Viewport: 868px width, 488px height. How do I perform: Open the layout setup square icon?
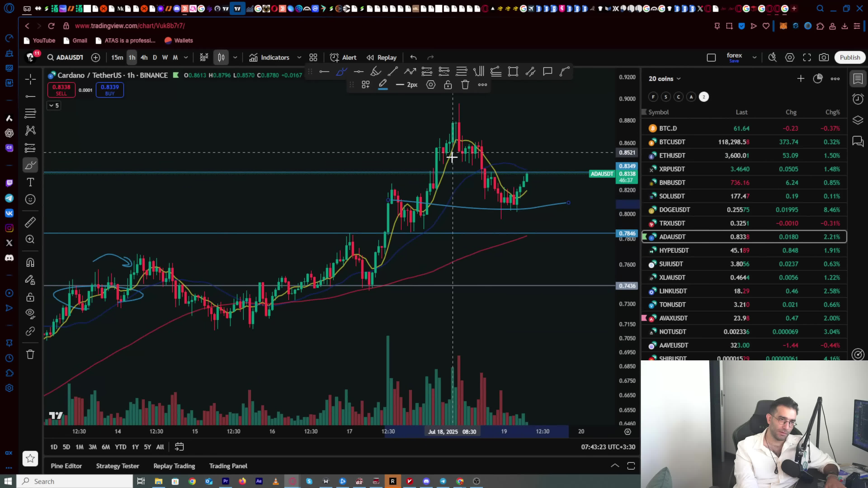click(711, 58)
